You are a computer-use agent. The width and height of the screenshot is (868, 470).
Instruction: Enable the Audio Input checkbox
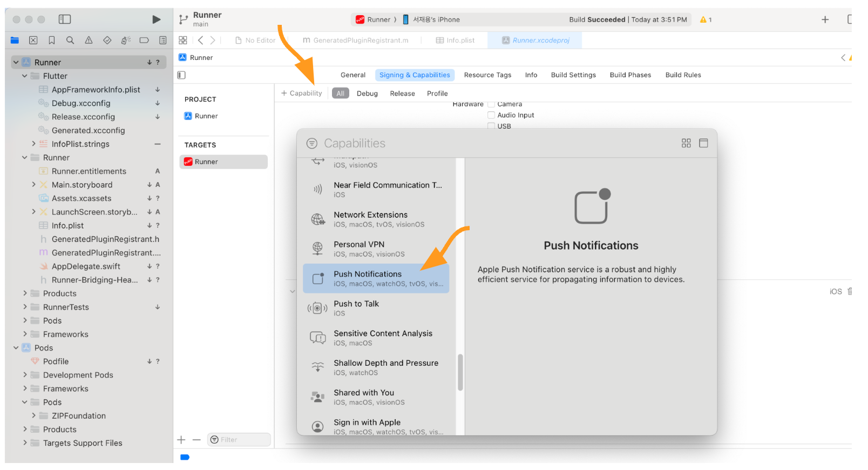491,115
